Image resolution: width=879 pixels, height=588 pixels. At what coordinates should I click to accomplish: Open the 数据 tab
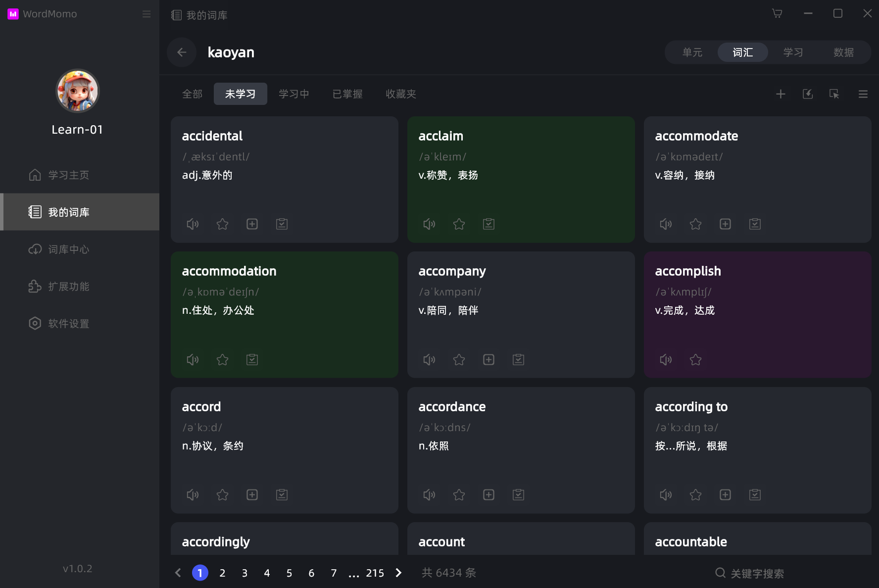[x=843, y=52]
